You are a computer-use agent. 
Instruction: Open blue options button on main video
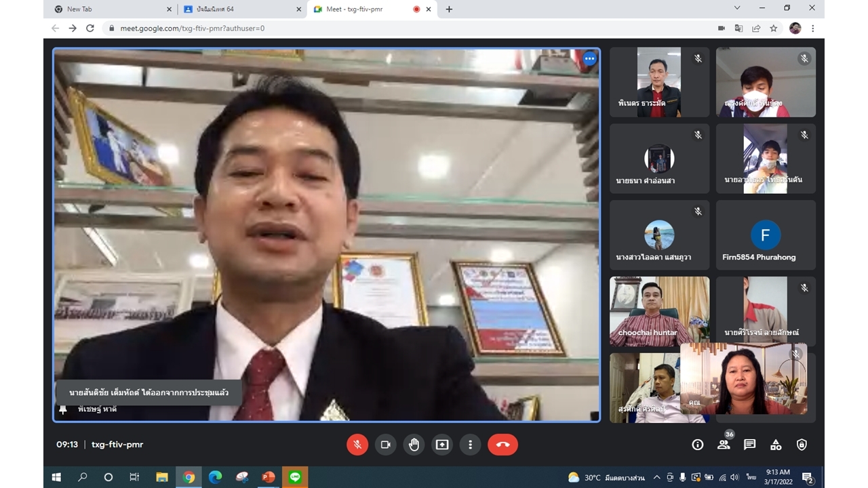(x=589, y=59)
